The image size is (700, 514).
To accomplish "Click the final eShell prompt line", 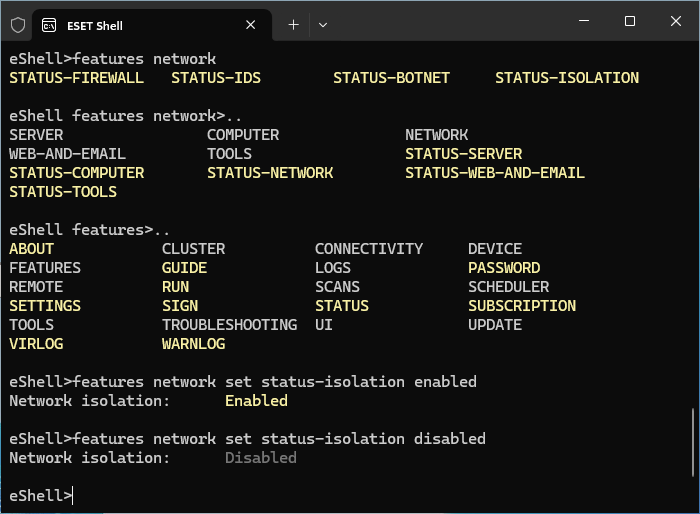I will tap(41, 496).
